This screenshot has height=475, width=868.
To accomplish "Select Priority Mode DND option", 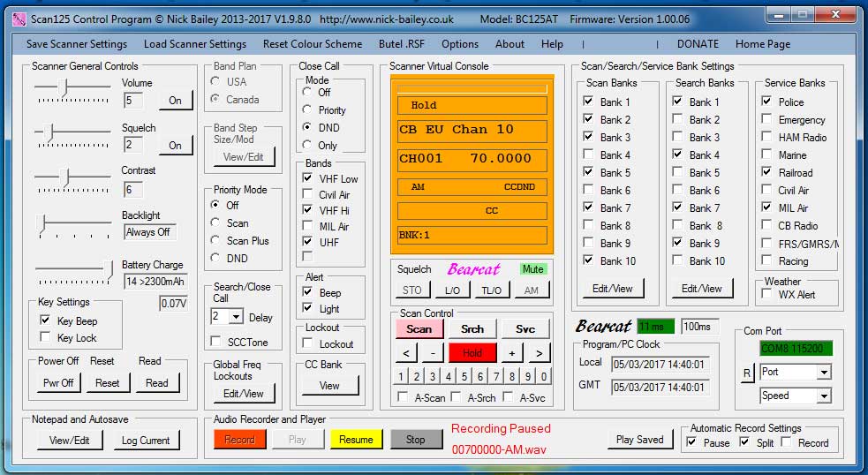I will click(215, 258).
